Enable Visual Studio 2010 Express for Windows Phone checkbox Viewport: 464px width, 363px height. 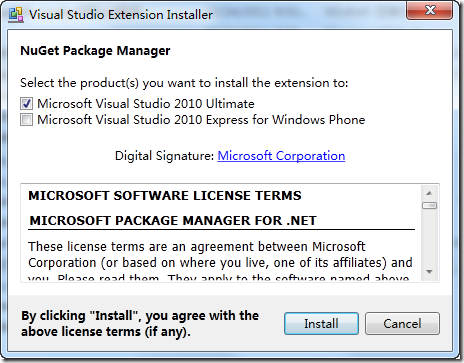26,120
